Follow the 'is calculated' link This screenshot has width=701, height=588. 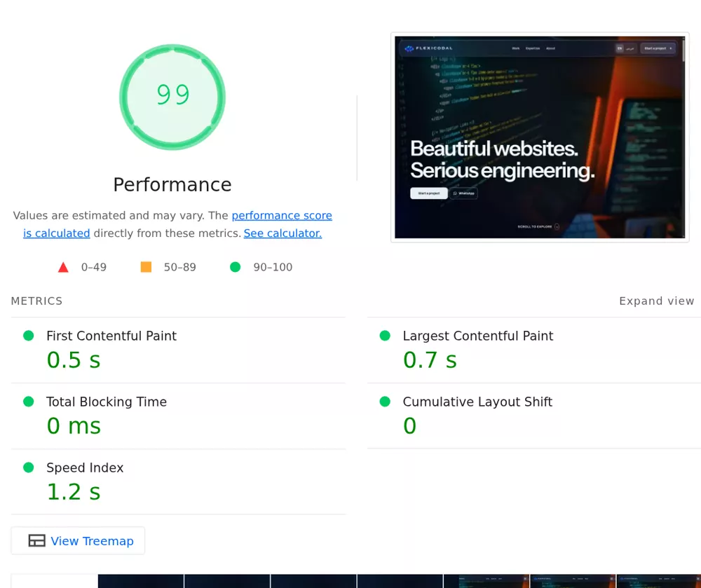(56, 233)
